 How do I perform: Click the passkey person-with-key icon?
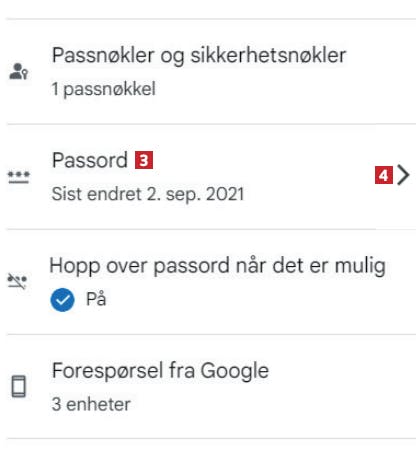18,71
